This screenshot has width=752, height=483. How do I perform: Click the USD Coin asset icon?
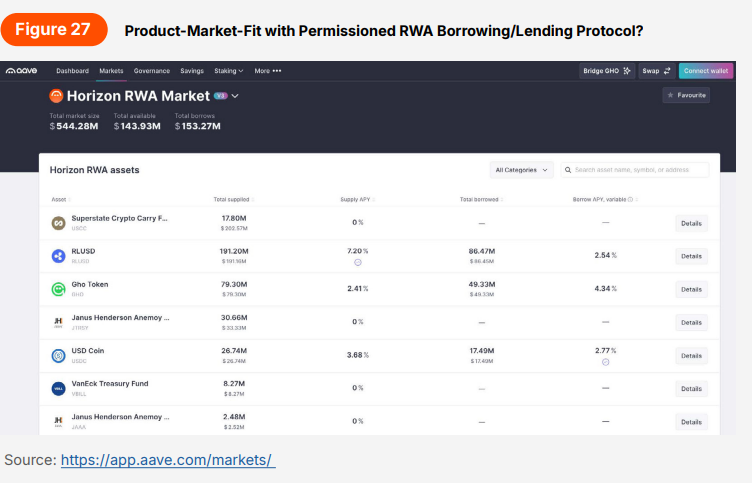[58, 355]
